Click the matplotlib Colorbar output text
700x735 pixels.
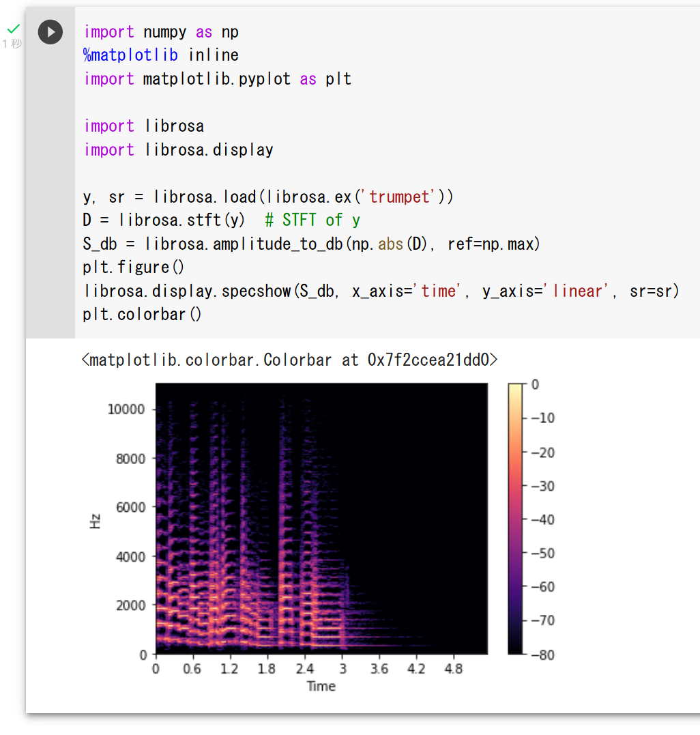tap(289, 360)
